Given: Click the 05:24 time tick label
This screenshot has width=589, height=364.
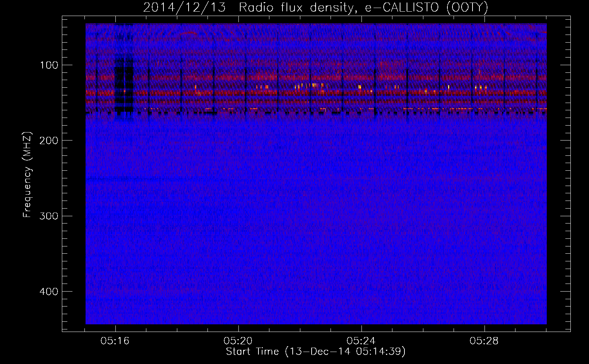Looking at the screenshot, I should tap(361, 341).
